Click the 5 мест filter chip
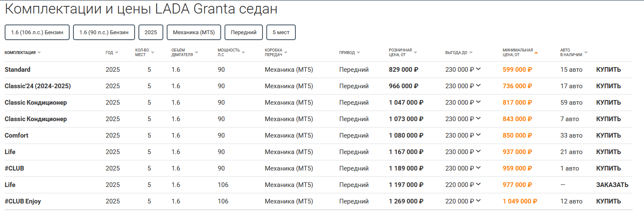 281,33
